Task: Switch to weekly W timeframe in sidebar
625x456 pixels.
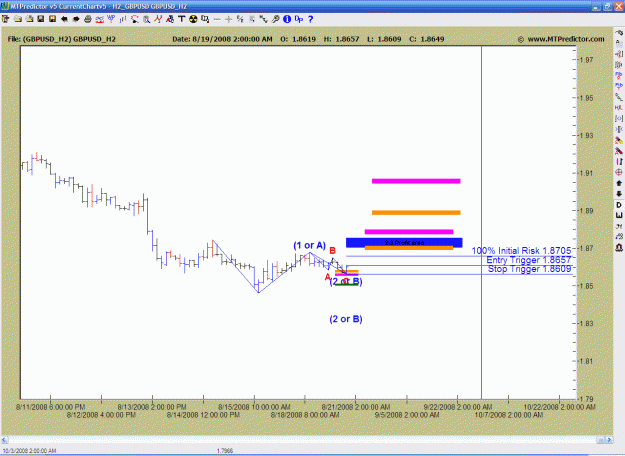Action: (x=619, y=215)
